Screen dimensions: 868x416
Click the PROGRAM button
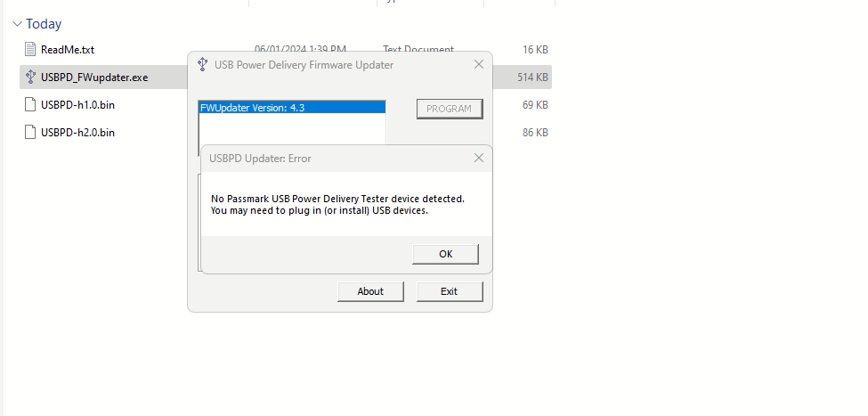tap(449, 109)
